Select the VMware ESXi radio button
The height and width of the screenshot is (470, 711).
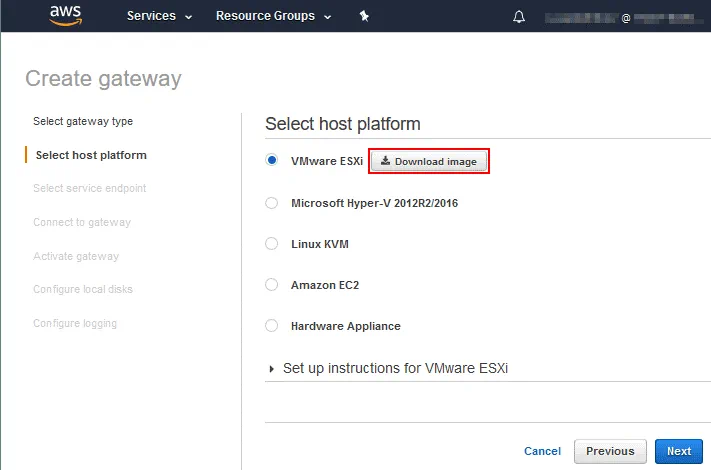click(272, 160)
